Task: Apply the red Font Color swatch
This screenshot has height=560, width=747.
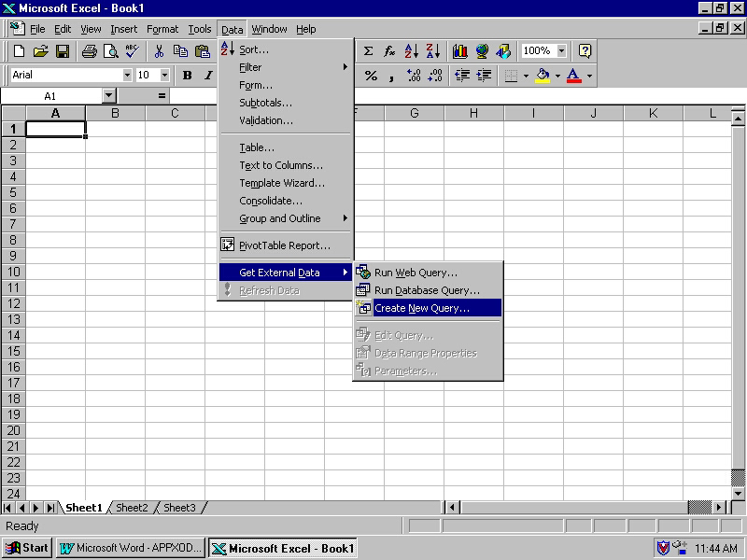Action: pos(574,76)
